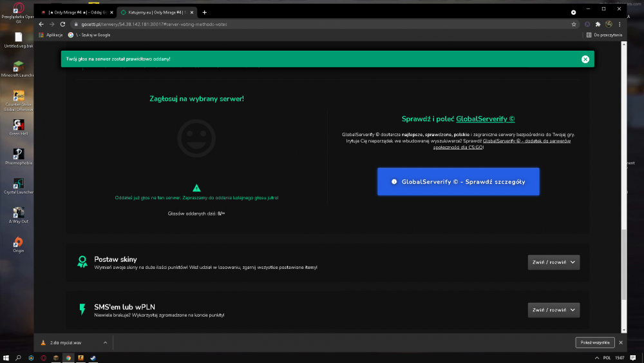
Task: Go back with the browser back arrow
Action: 41,25
